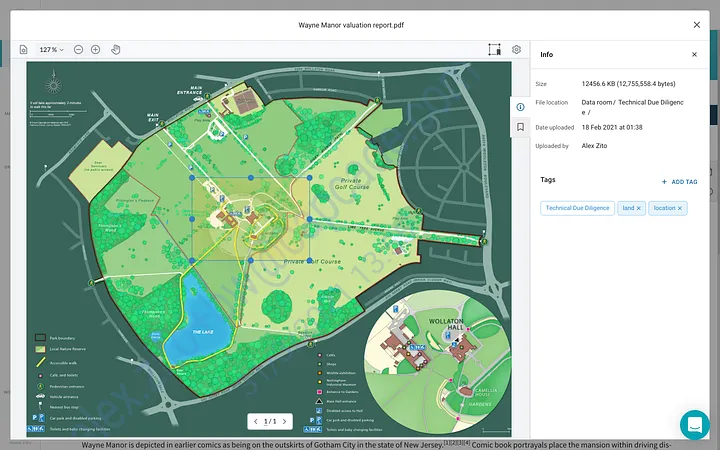
Task: Click the file size '12456.6 KB' value
Action: coord(628,84)
